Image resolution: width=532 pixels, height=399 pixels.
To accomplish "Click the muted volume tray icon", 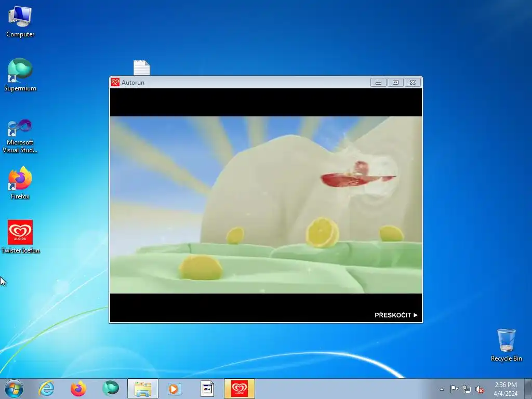I will coord(480,389).
